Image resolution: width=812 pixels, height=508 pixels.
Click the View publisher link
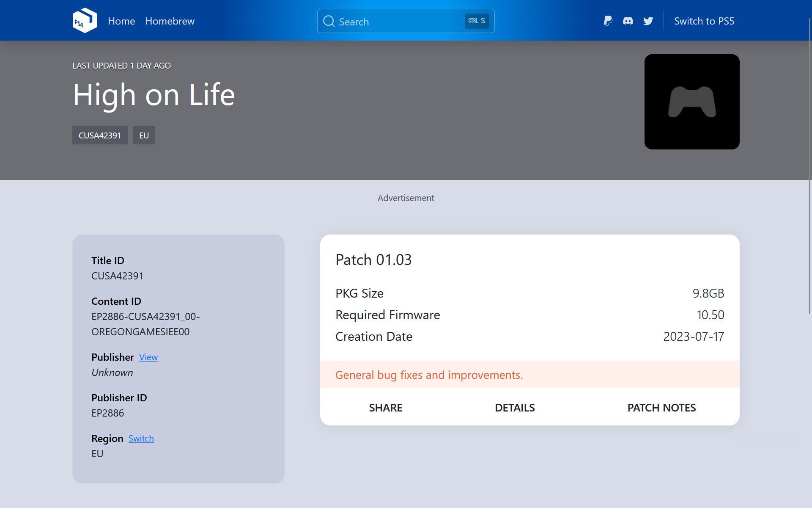click(148, 357)
